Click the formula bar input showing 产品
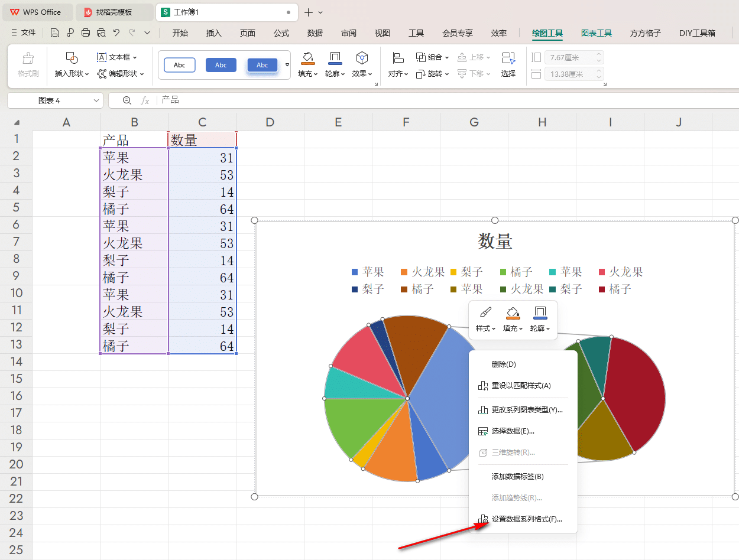The image size is (739, 560). pos(449,100)
